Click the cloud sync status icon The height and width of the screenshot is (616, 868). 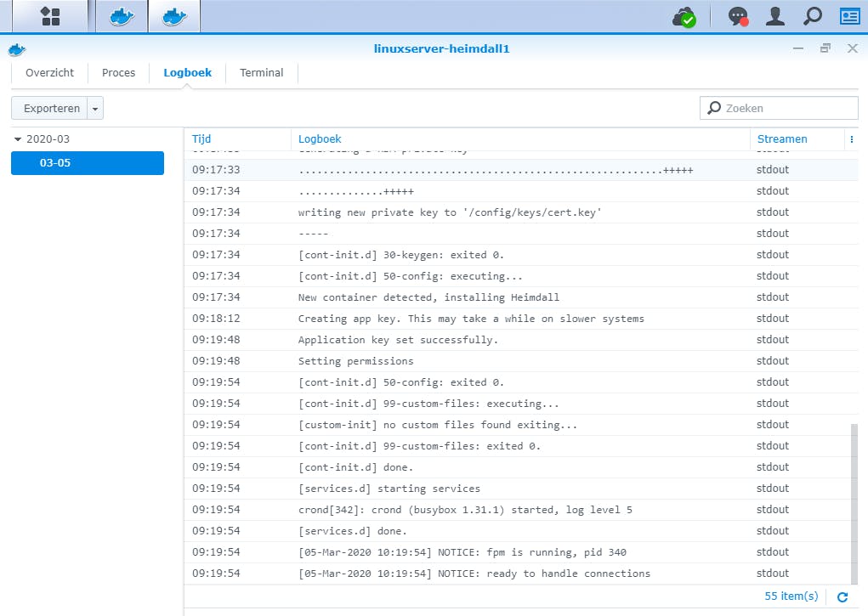(684, 17)
